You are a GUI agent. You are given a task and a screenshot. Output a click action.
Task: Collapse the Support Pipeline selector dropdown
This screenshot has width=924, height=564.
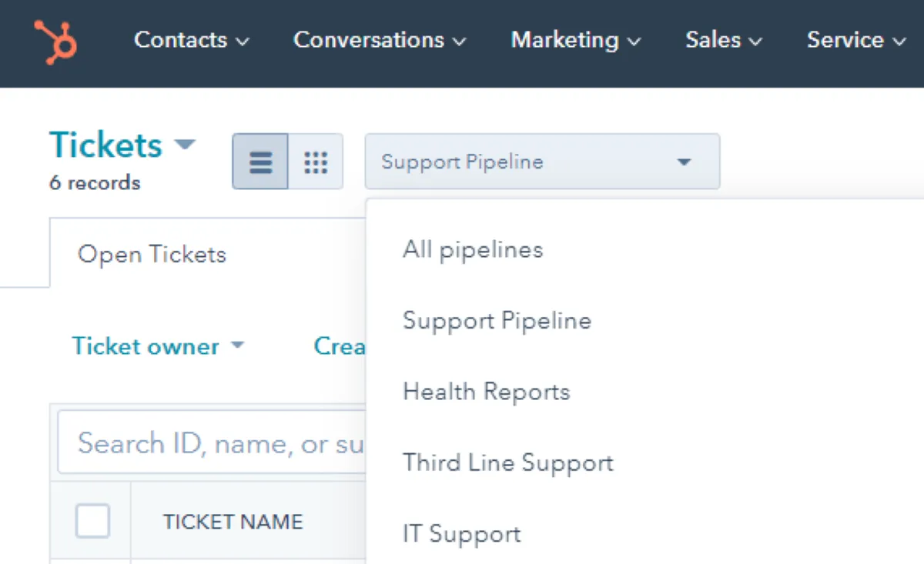542,162
